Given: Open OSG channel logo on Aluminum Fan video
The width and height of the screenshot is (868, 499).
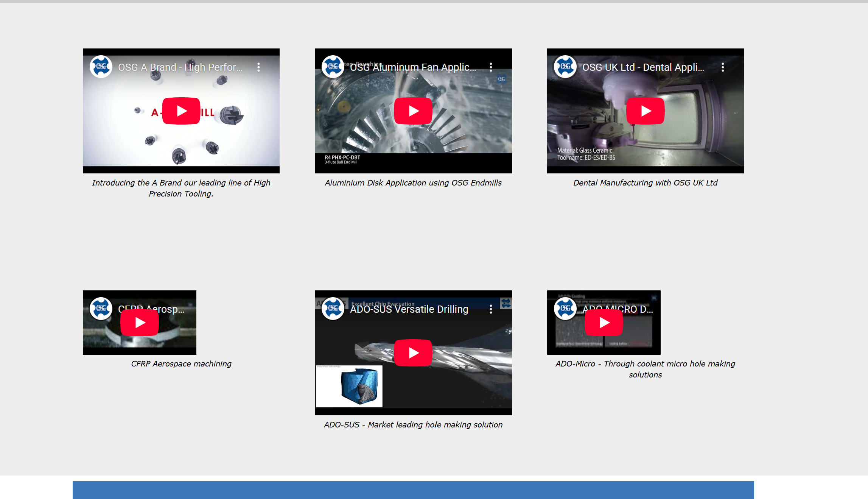Looking at the screenshot, I should (333, 67).
